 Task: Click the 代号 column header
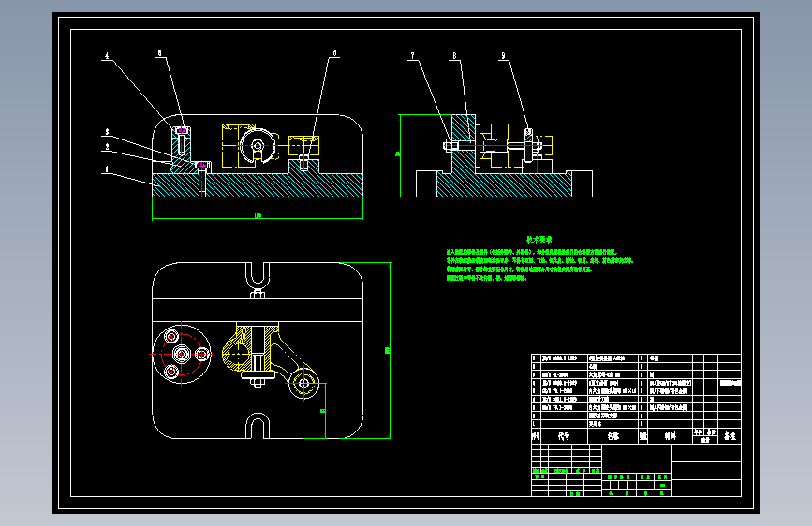pos(564,436)
